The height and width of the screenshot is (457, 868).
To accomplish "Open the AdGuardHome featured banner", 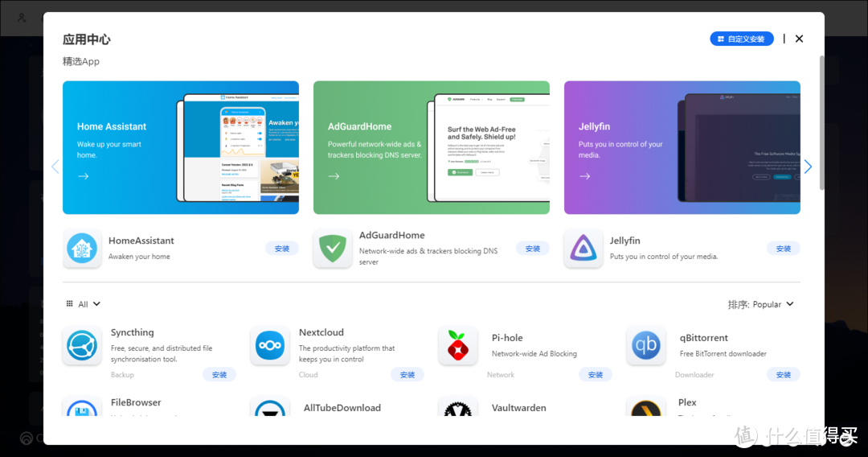I will click(x=432, y=148).
